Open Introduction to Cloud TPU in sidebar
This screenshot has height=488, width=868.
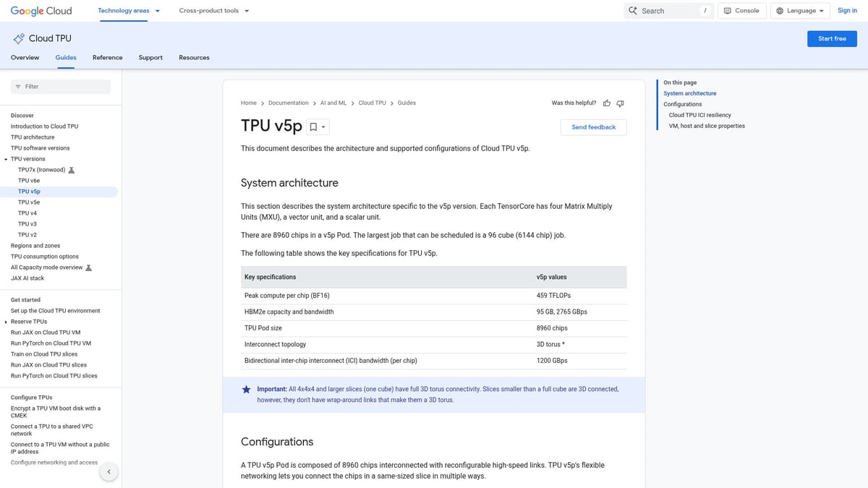point(44,127)
